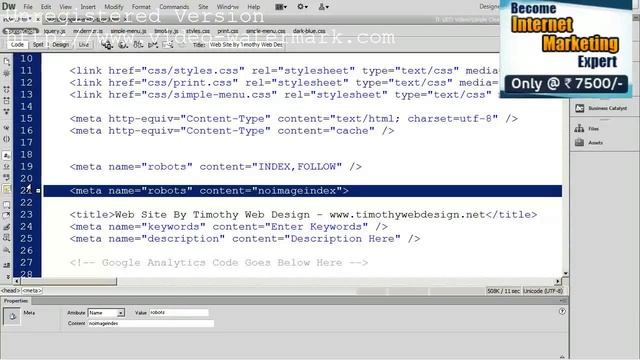Image resolution: width=640 pixels, height=360 pixels.
Task: Click the Check browser compatibility icon
Action: point(153,44)
